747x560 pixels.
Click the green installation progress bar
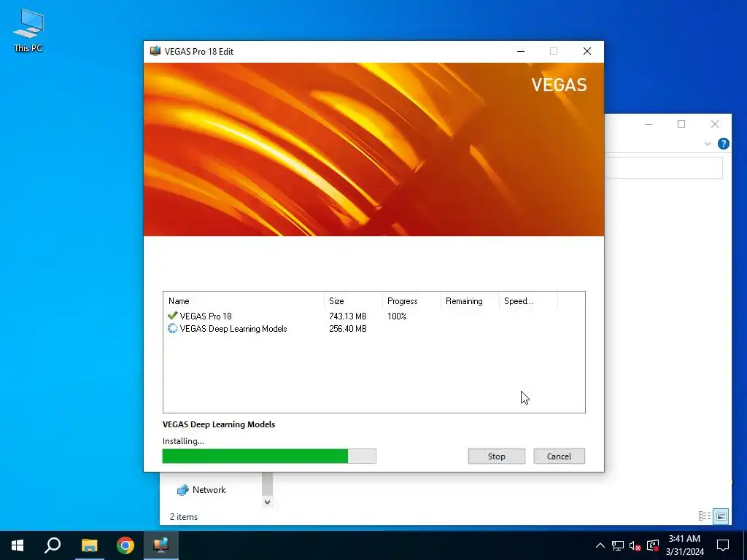[x=269, y=456]
